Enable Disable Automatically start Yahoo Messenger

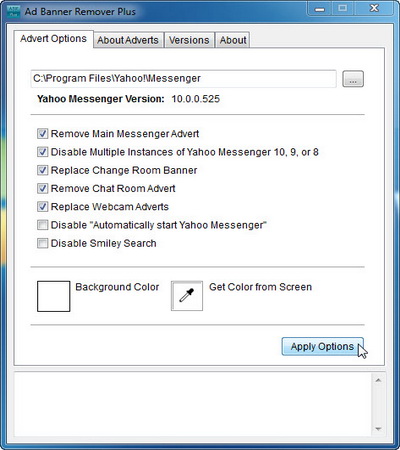[x=42, y=225]
